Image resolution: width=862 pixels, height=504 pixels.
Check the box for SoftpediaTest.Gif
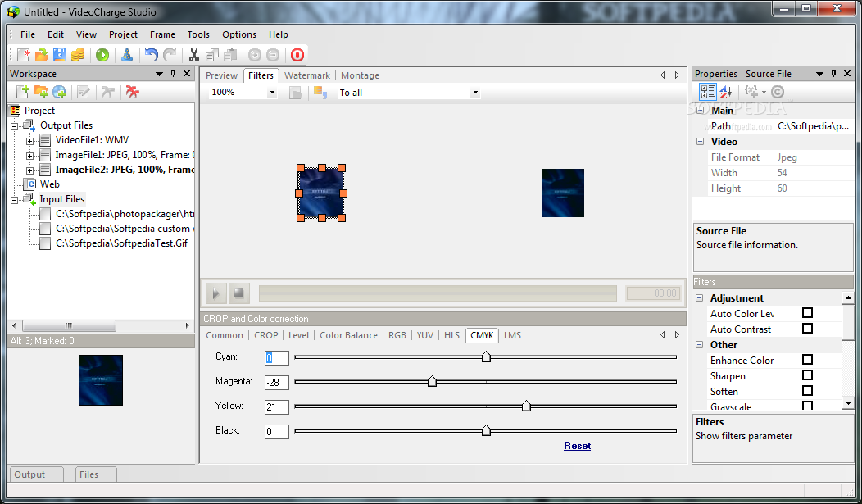tap(45, 243)
